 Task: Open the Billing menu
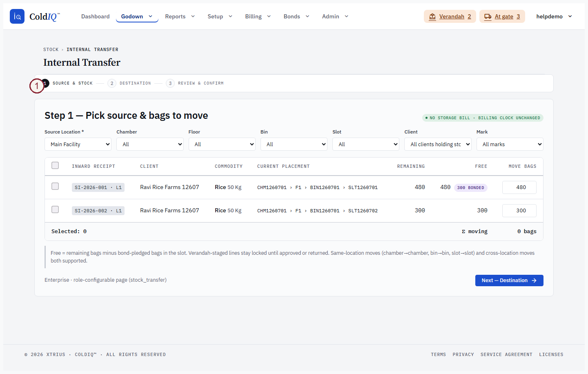[x=258, y=16]
